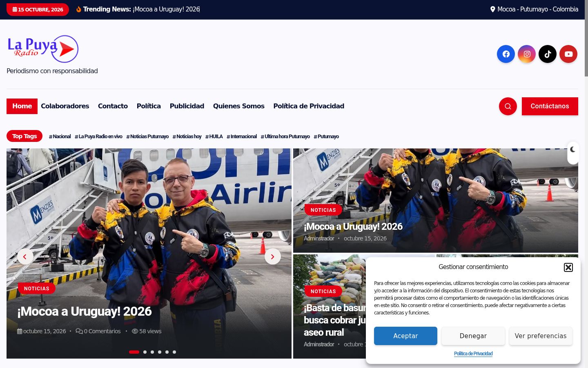This screenshot has width=588, height=368.
Task: Select #La Puya Radio en vivo tag
Action: (x=98, y=137)
